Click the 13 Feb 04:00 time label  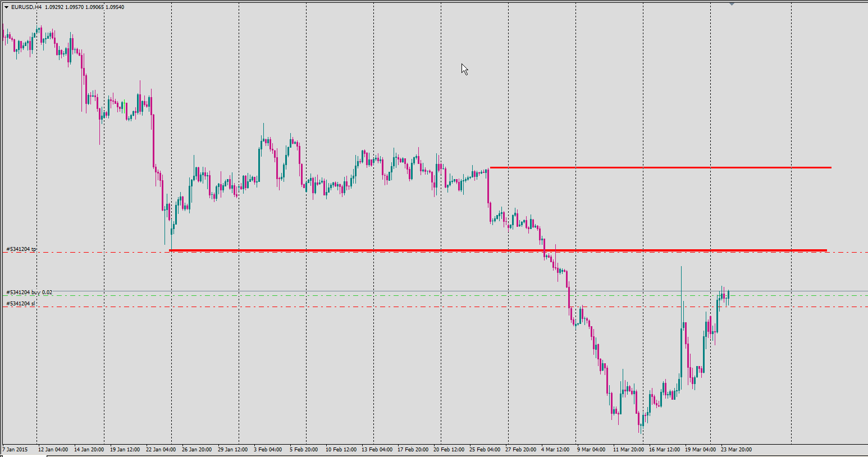click(x=377, y=449)
